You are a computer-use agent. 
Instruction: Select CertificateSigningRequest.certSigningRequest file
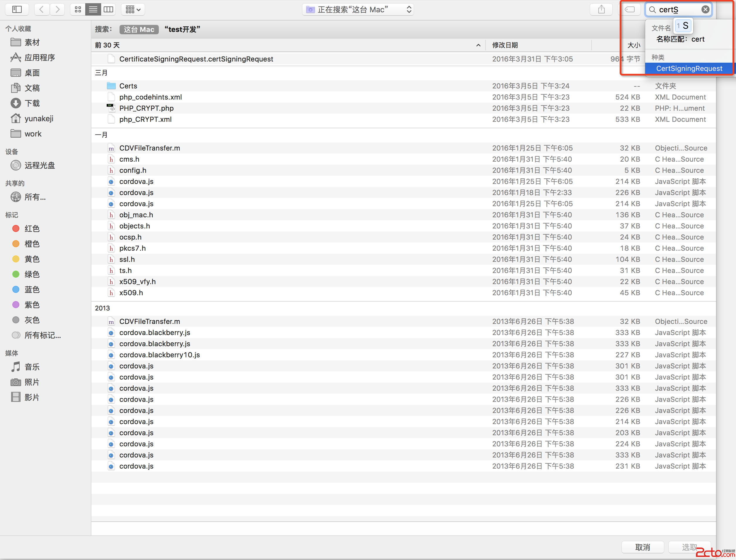pos(196,59)
